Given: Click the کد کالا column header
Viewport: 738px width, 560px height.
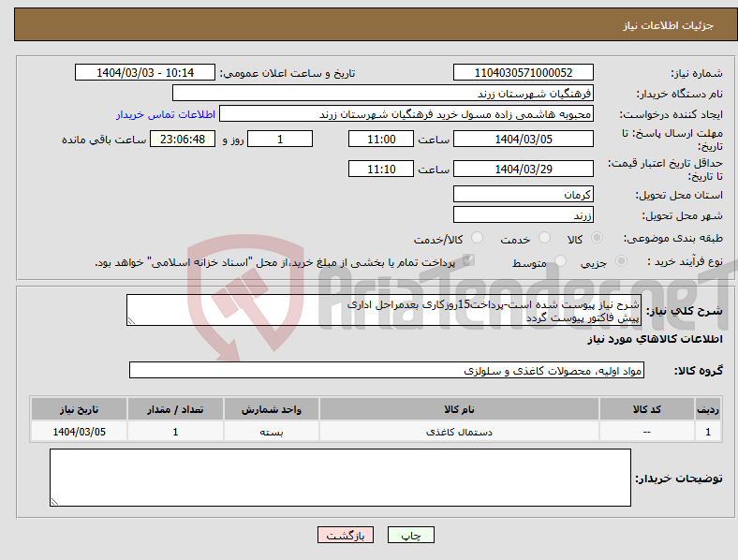Looking at the screenshot, I should click(647, 409).
